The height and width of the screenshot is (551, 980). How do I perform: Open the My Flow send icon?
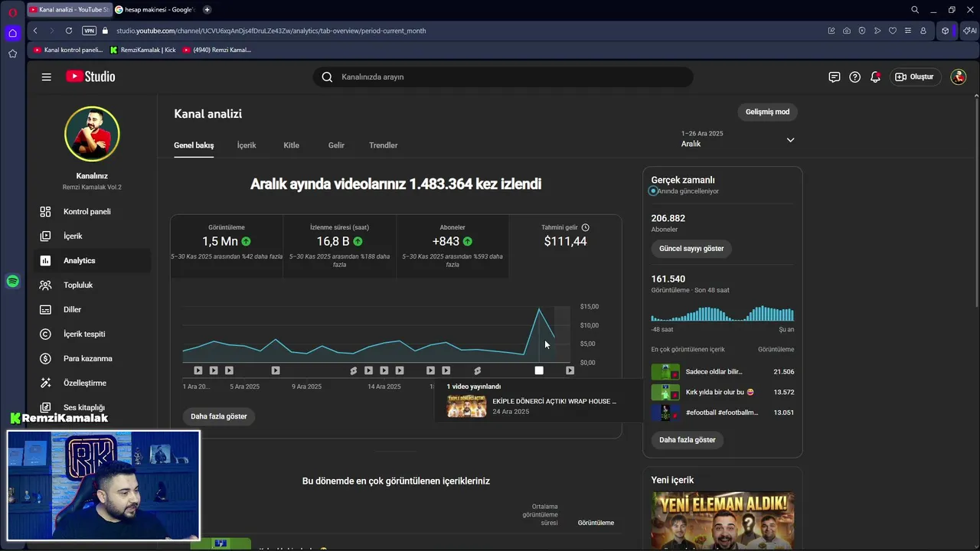[x=877, y=31]
